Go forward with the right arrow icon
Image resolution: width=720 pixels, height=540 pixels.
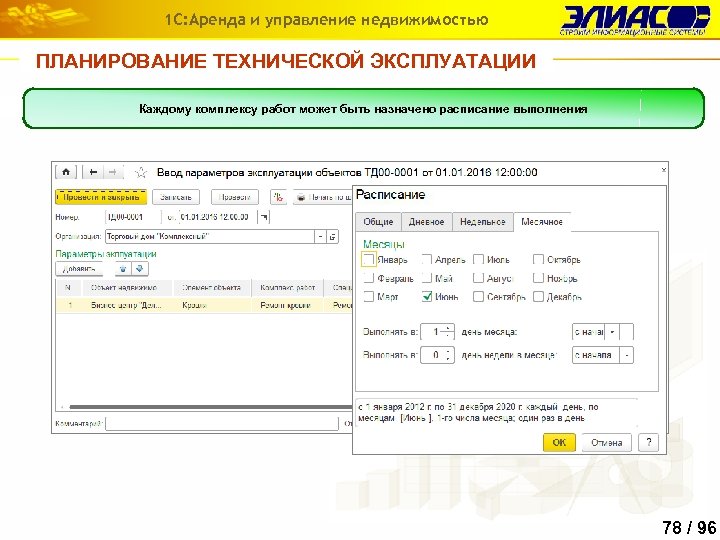click(x=112, y=172)
